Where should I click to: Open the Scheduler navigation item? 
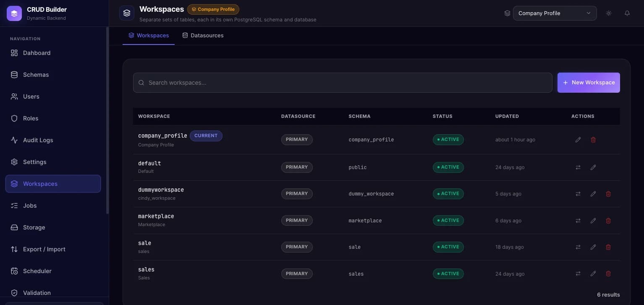[x=53, y=271]
